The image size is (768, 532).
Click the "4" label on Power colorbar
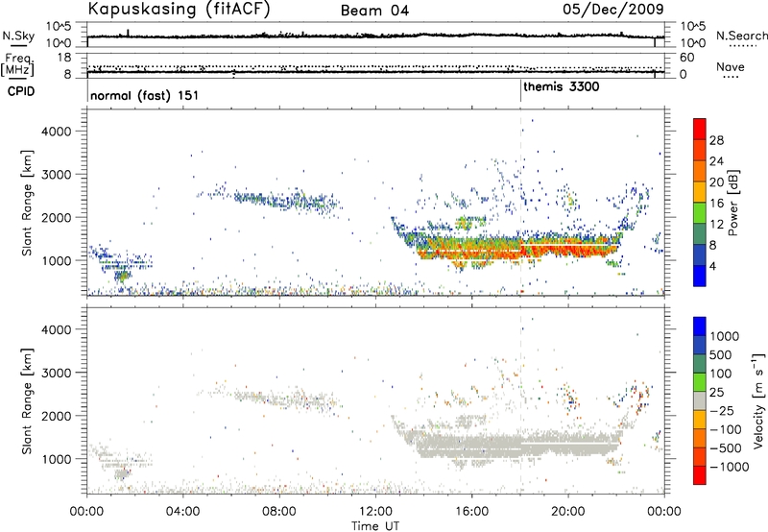click(x=713, y=267)
